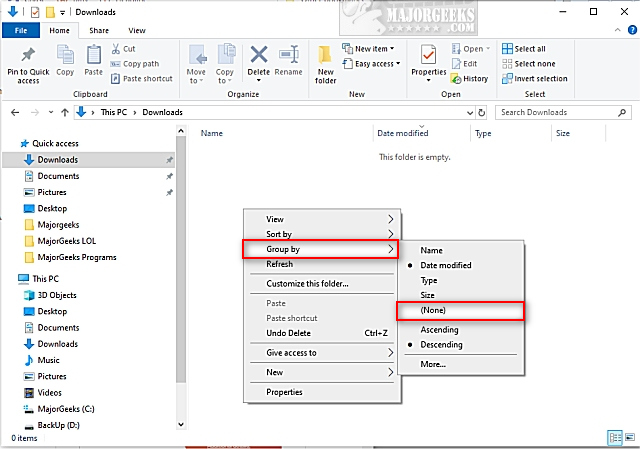This screenshot has width=640, height=449.
Task: Switch to the View ribbon tab
Action: point(136,31)
